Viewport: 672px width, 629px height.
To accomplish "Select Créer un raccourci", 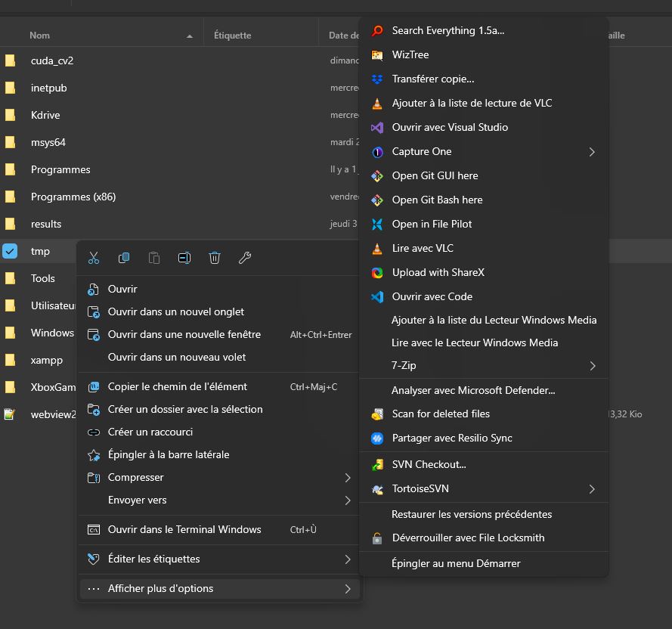I will point(218,432).
